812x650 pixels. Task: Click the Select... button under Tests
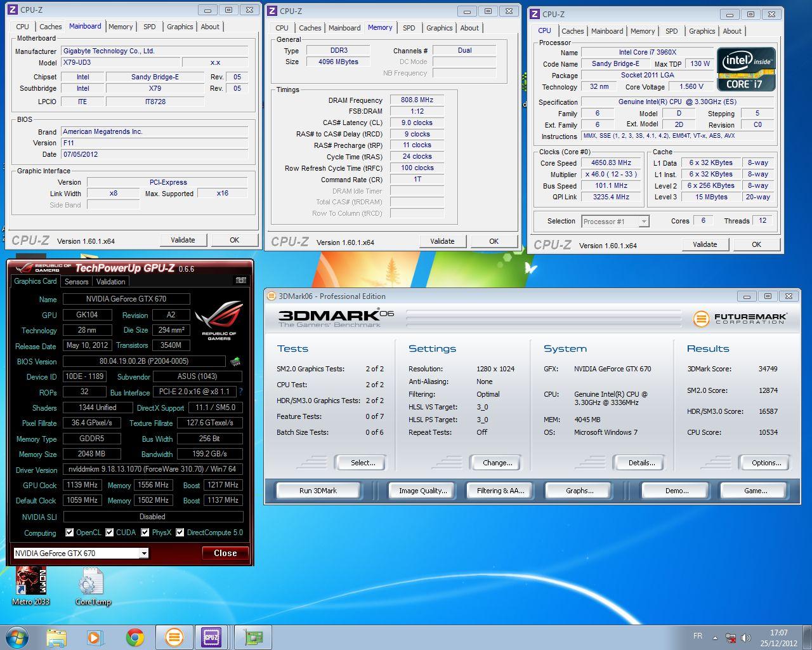[x=363, y=463]
